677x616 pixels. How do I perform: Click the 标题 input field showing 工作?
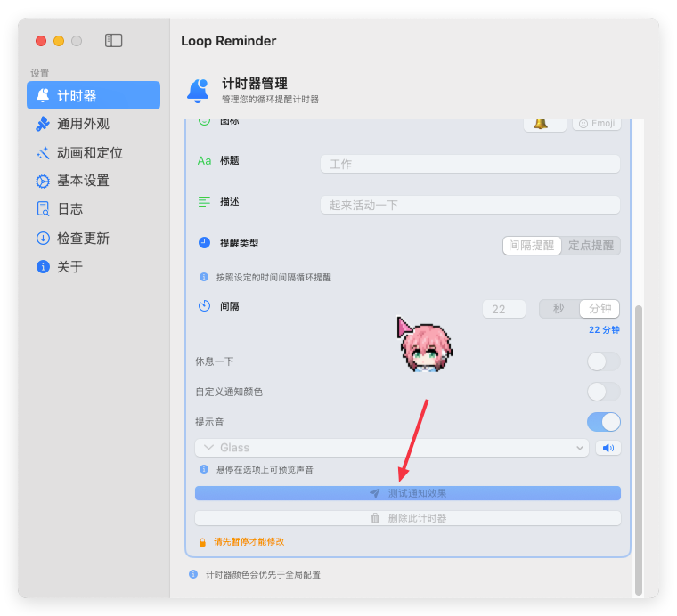[x=470, y=164]
